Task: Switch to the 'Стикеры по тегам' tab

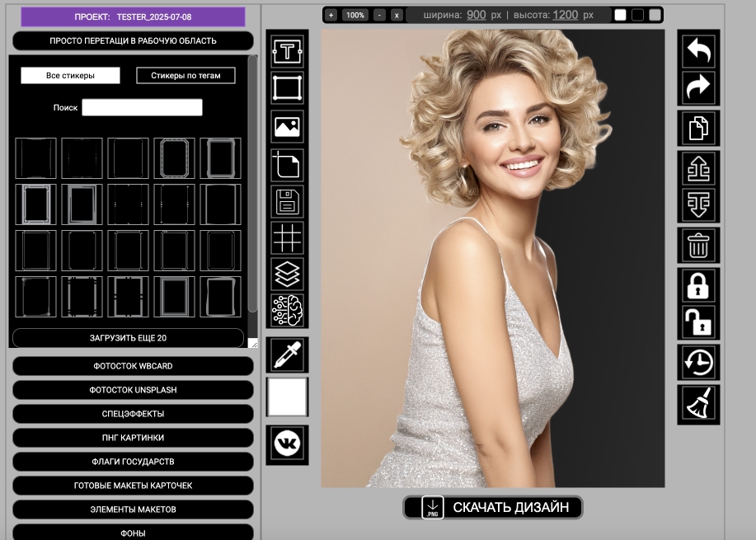Action: 185,76
